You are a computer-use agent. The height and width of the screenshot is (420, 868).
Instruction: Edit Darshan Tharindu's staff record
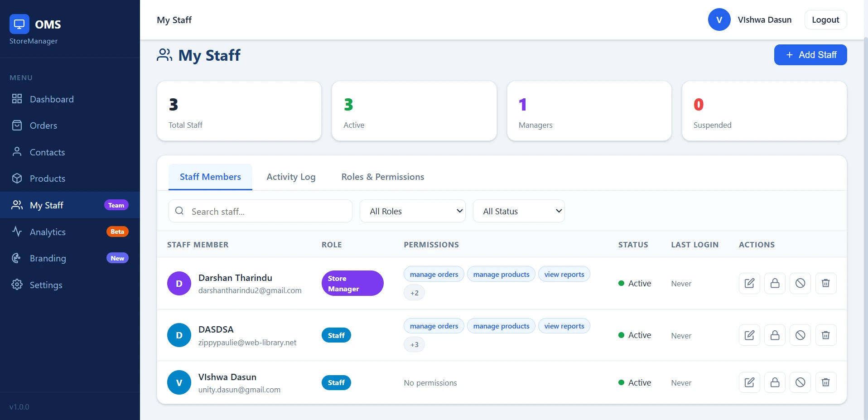point(749,283)
